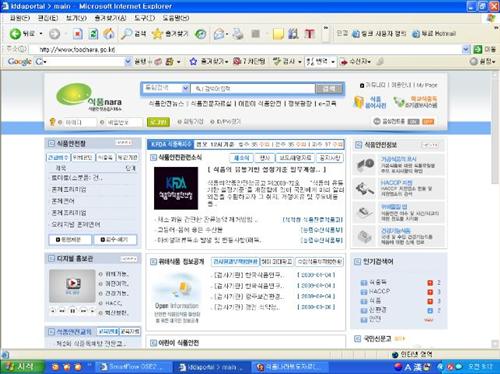500x374 pixels.
Task: Open the 도구 menu in the menu bar
Action: pyautogui.click(x=144, y=18)
